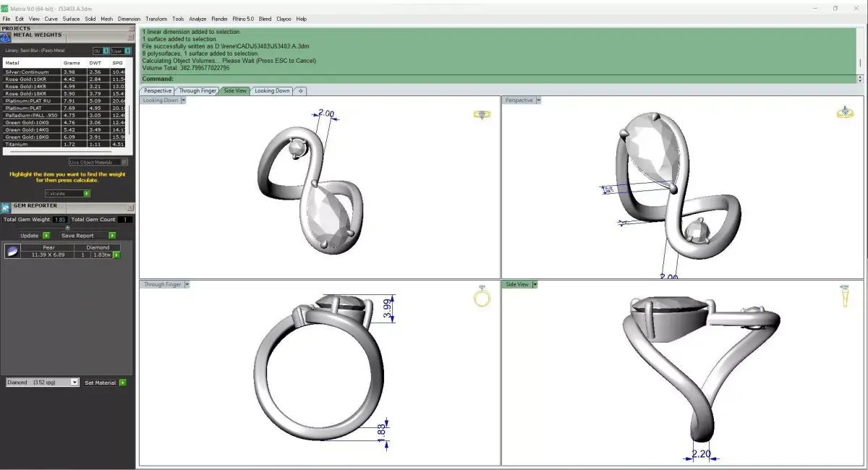Close the Metal Weights panel
The width and height of the screenshot is (868, 470).
tap(130, 36)
